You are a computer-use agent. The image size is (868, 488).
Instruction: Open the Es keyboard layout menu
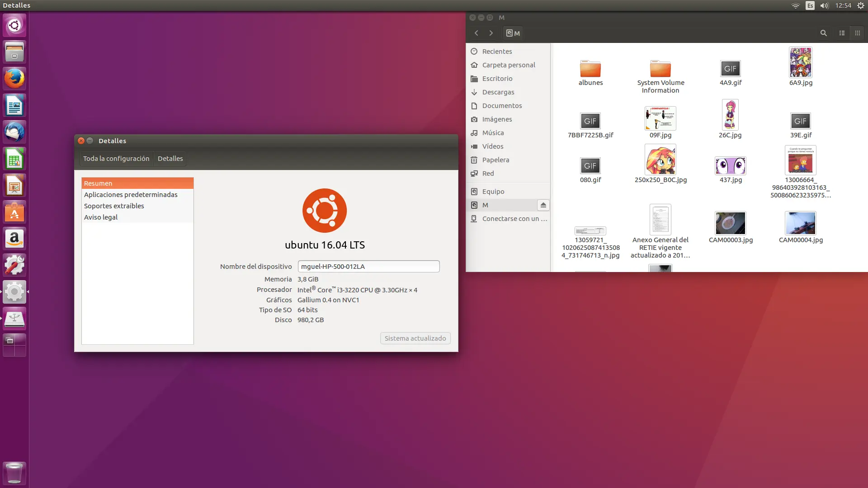coord(809,5)
